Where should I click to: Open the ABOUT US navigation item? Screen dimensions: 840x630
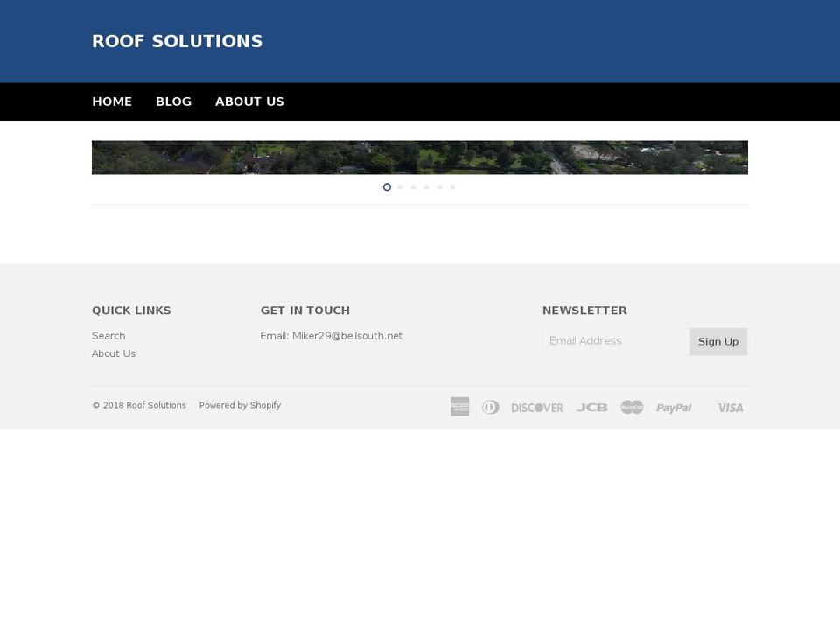(249, 101)
